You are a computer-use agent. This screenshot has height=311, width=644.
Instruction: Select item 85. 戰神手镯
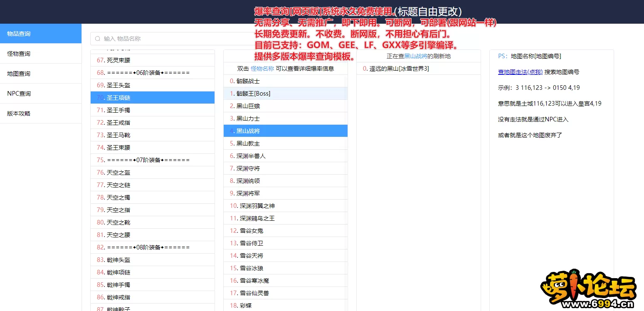tap(153, 285)
